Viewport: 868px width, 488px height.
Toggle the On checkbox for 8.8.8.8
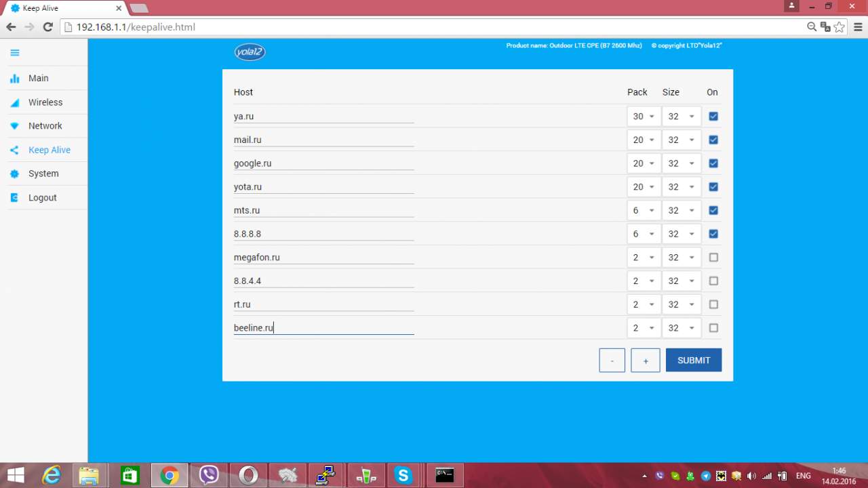(713, 234)
